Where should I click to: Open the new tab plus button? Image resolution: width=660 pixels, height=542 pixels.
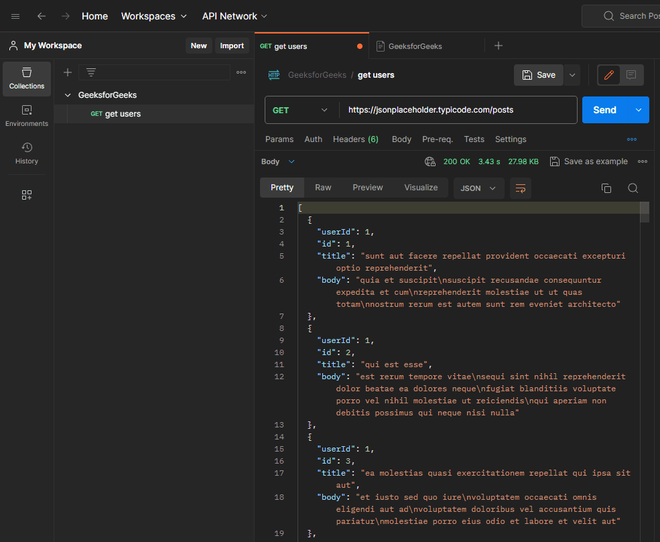pyautogui.click(x=498, y=46)
